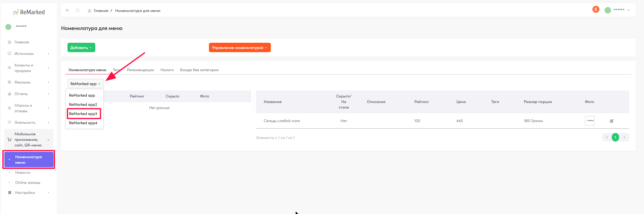Sort by Название column header
This screenshot has width=644, height=214.
273,102
